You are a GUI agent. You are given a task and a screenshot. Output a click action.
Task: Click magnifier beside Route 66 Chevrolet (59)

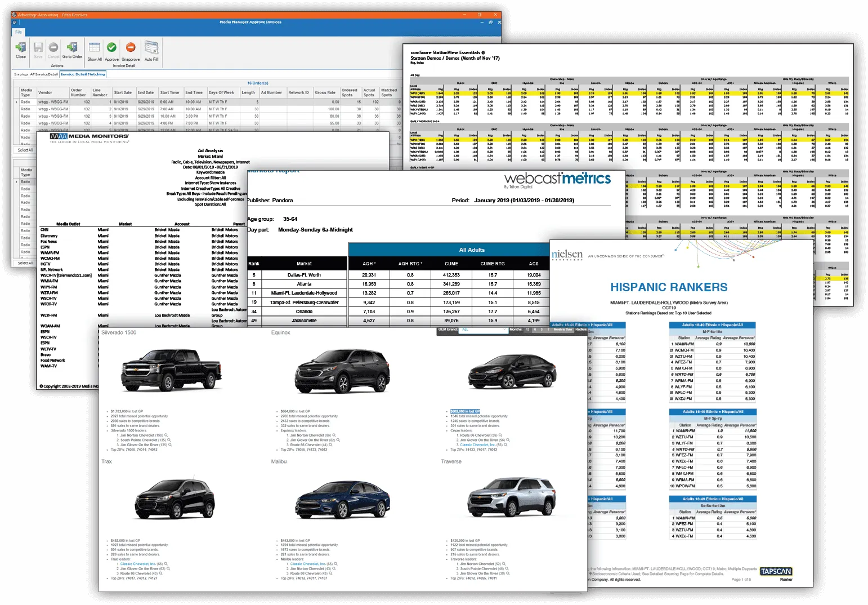click(x=501, y=435)
